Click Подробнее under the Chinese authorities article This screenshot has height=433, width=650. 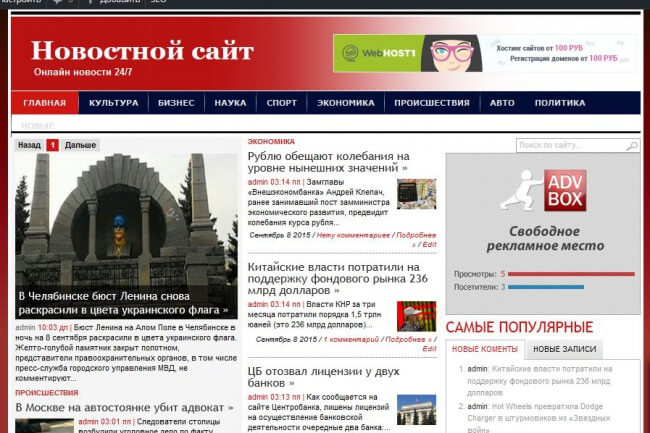point(408,339)
